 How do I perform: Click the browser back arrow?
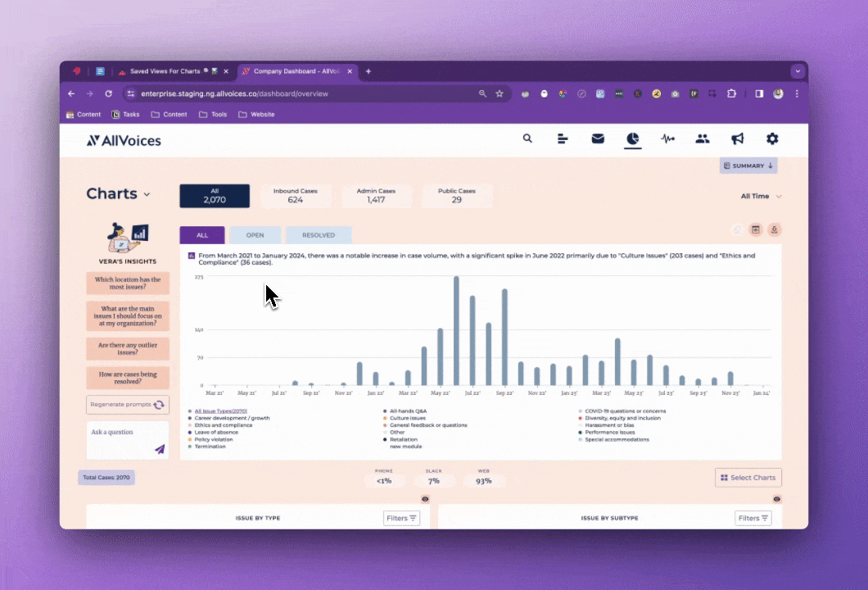pyautogui.click(x=71, y=93)
